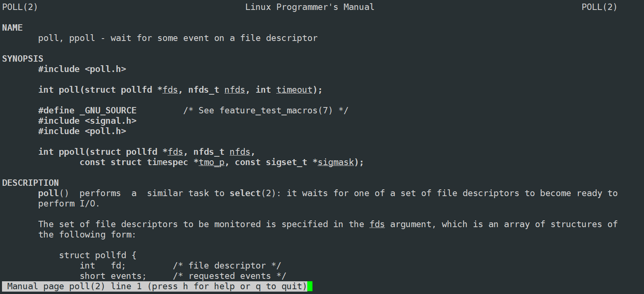Image resolution: width=644 pixels, height=294 pixels.
Task: Click the underlined fds argument in poll()
Action: click(x=170, y=90)
